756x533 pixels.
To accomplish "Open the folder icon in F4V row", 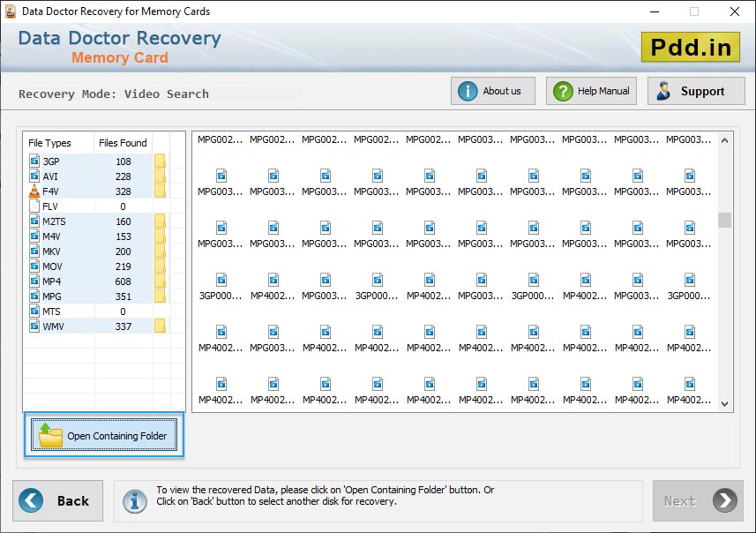I will (160, 191).
